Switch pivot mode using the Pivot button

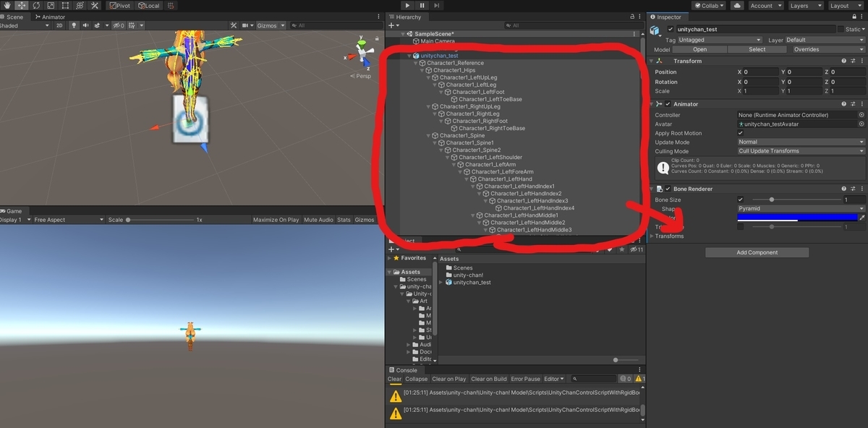pos(119,6)
